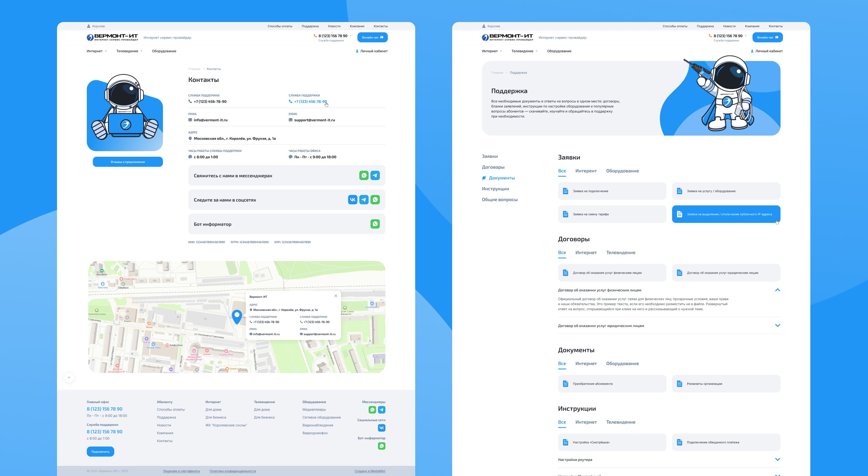
Task: Select Оборудование tab under Заявки
Action: click(622, 171)
